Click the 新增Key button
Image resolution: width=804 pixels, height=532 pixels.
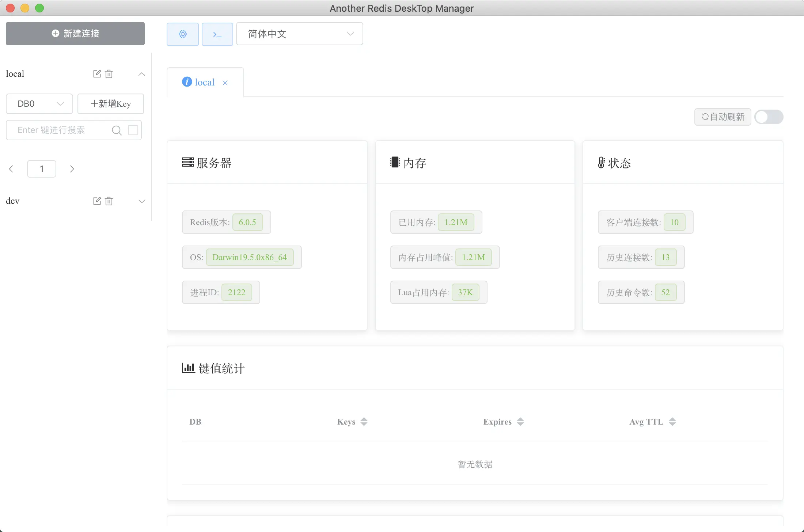tap(111, 104)
